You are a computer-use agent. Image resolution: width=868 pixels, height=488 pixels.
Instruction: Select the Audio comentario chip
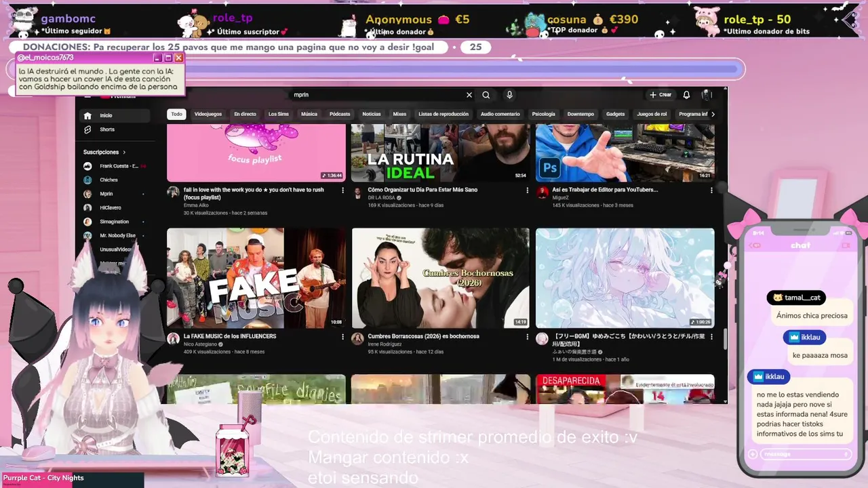[500, 115]
